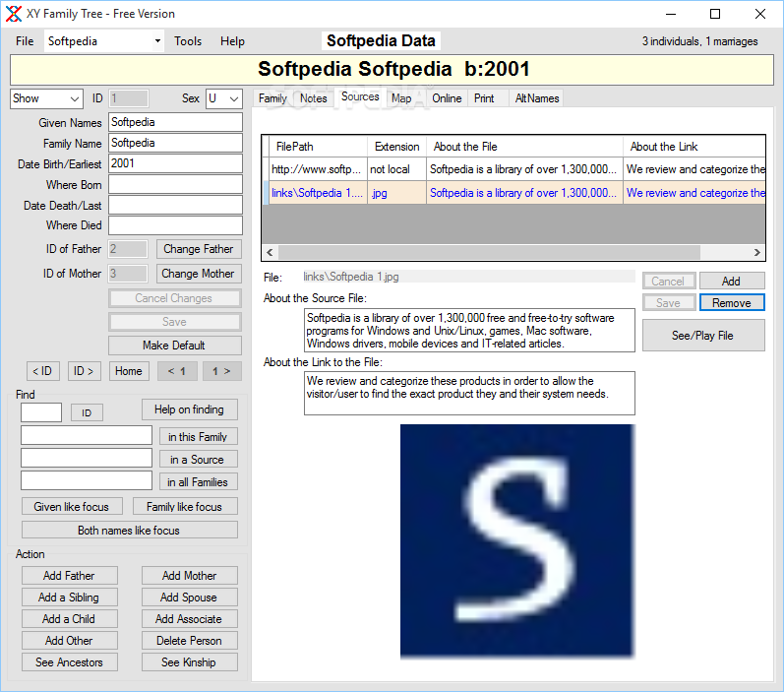Click the Where Born field
Screen dimensions: 784x692
pos(175,184)
